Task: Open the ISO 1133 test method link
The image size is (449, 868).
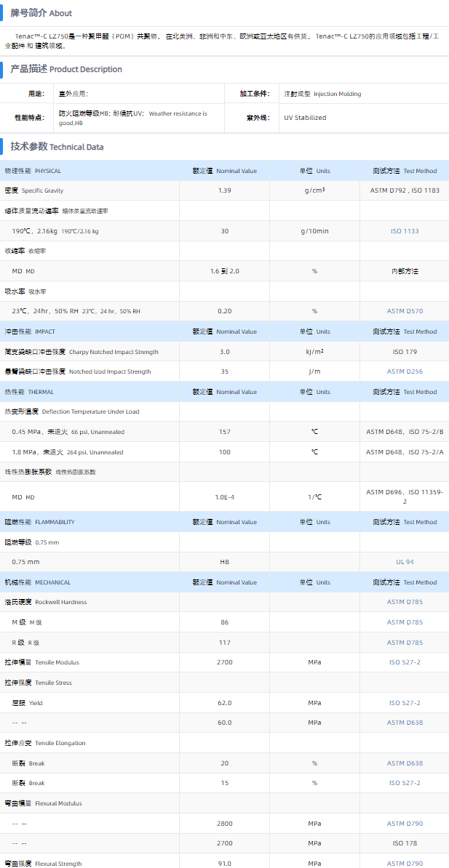Action: click(405, 231)
